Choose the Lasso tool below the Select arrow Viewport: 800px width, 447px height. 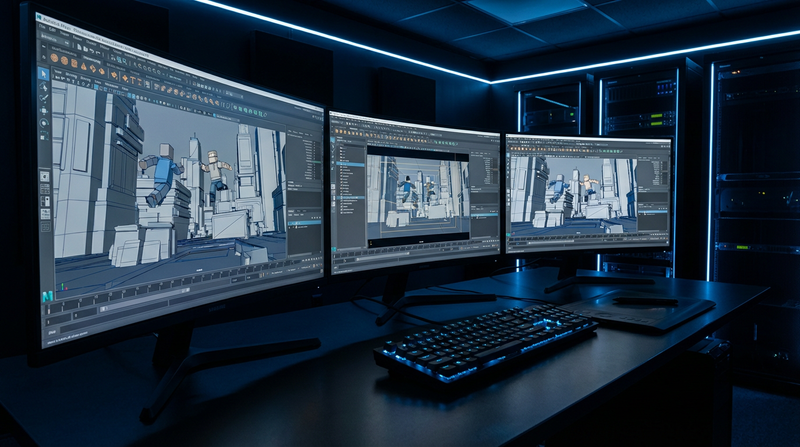[44, 87]
